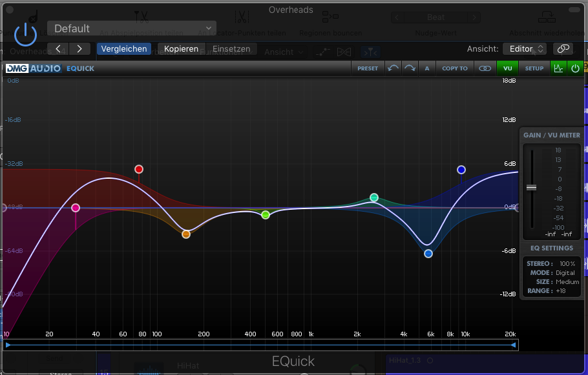The image size is (588, 375).
Task: Click the 18dB scale label
Action: [x=509, y=81]
